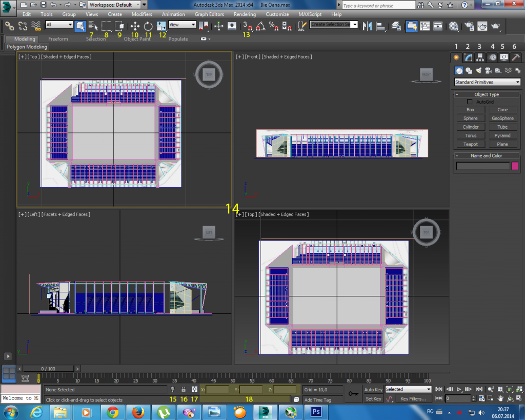This screenshot has width=525, height=420.
Task: Create a Box primitive
Action: point(471,110)
